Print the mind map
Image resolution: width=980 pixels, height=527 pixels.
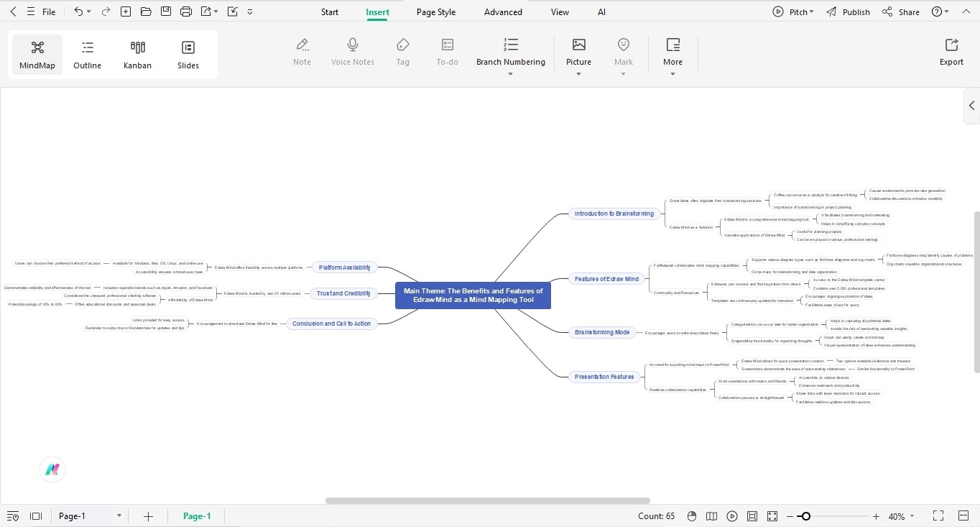(186, 12)
